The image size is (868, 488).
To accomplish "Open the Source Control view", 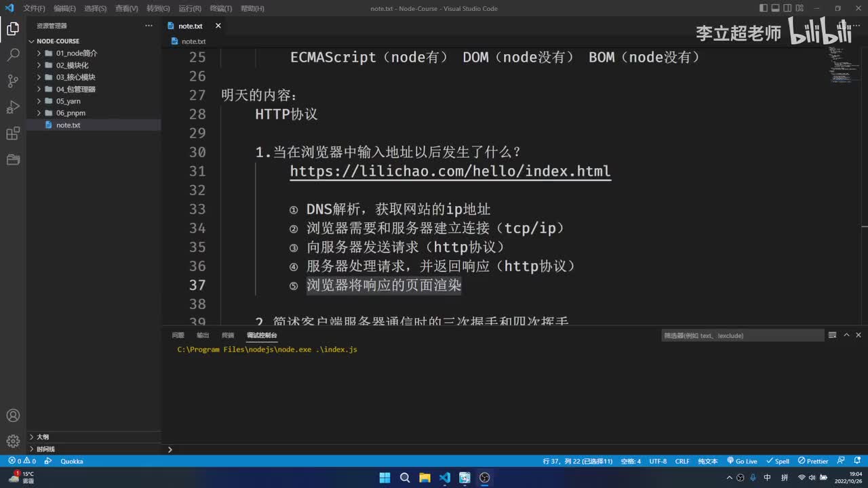I will point(13,81).
